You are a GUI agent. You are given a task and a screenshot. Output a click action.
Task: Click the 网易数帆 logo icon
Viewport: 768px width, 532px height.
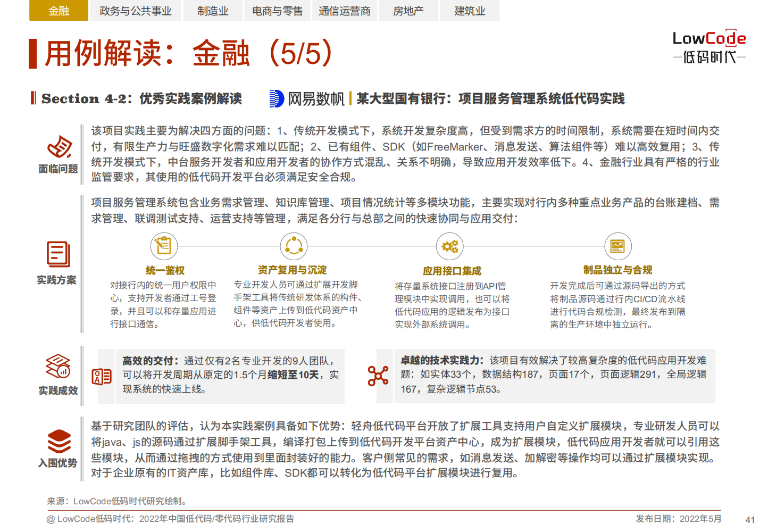[x=277, y=98]
